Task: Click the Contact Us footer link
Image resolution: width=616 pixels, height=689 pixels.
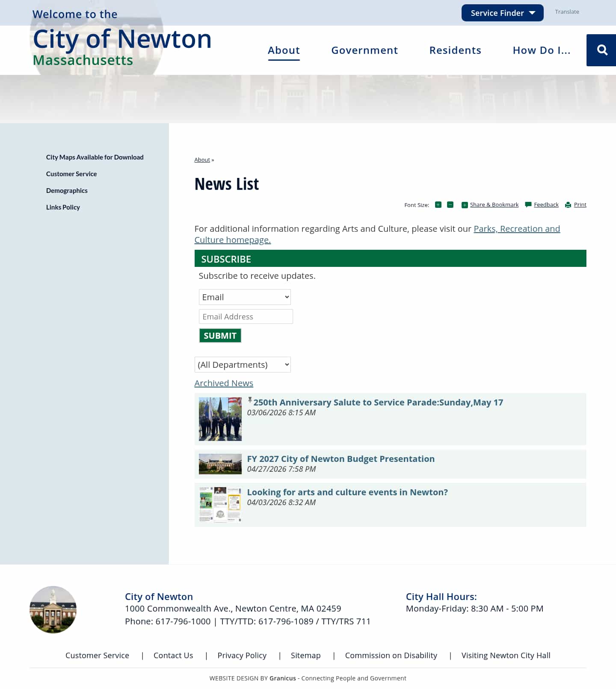Action: click(x=173, y=656)
